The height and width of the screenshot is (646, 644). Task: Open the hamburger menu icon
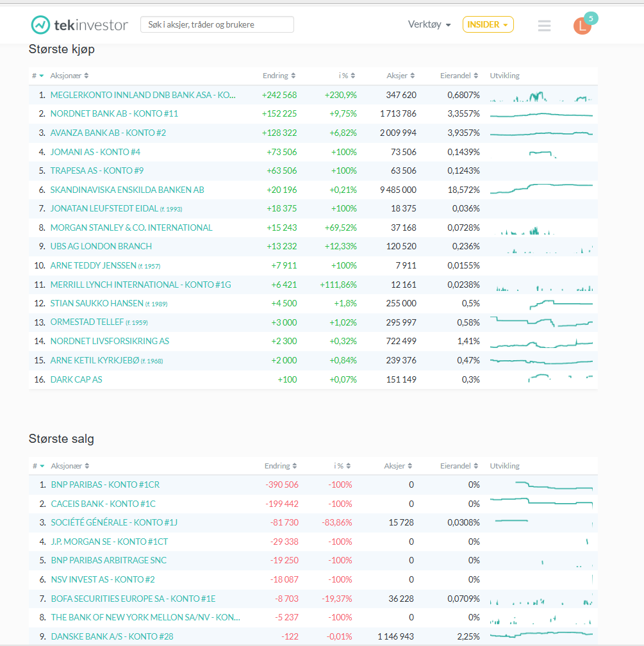544,26
